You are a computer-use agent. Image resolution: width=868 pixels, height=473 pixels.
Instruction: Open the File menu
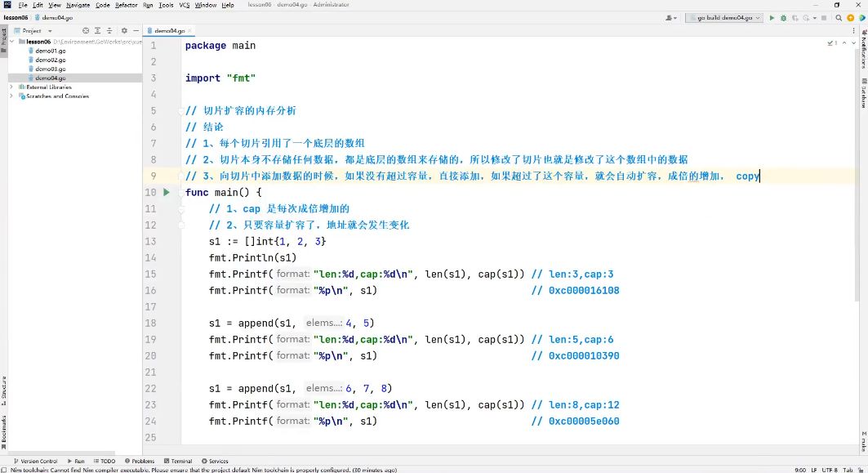pos(23,5)
